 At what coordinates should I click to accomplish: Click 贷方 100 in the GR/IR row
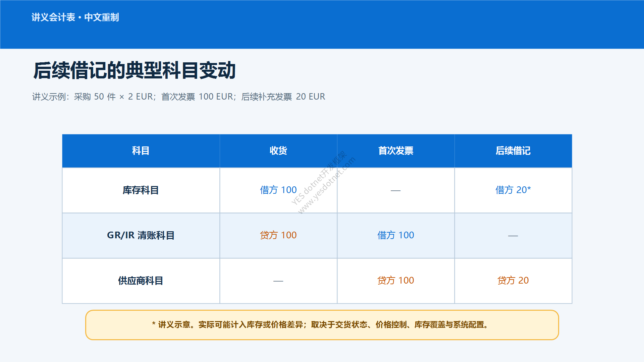278,235
